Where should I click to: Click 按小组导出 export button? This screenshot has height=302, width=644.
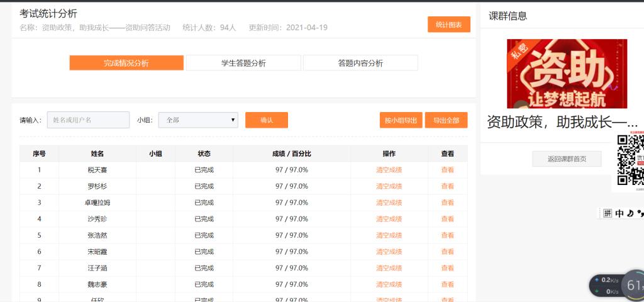401,120
